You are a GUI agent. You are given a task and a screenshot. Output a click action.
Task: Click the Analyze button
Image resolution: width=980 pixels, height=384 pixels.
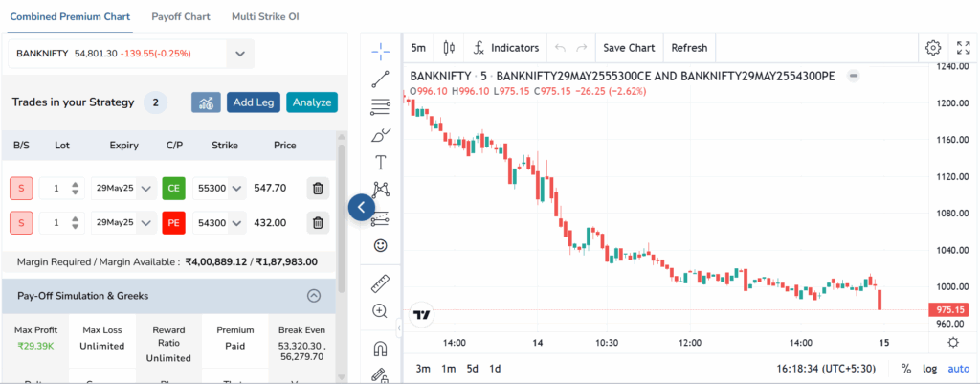point(312,102)
